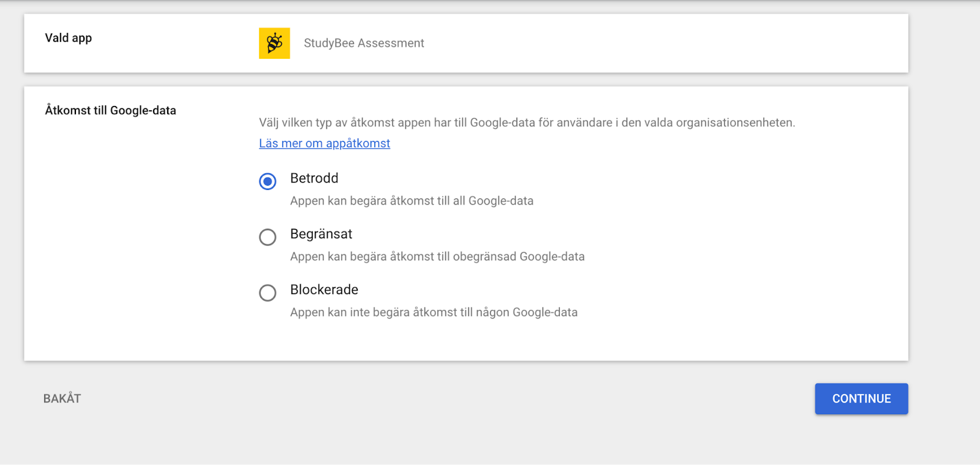
Task: Click the 'Betrodd' option label
Action: [x=314, y=178]
